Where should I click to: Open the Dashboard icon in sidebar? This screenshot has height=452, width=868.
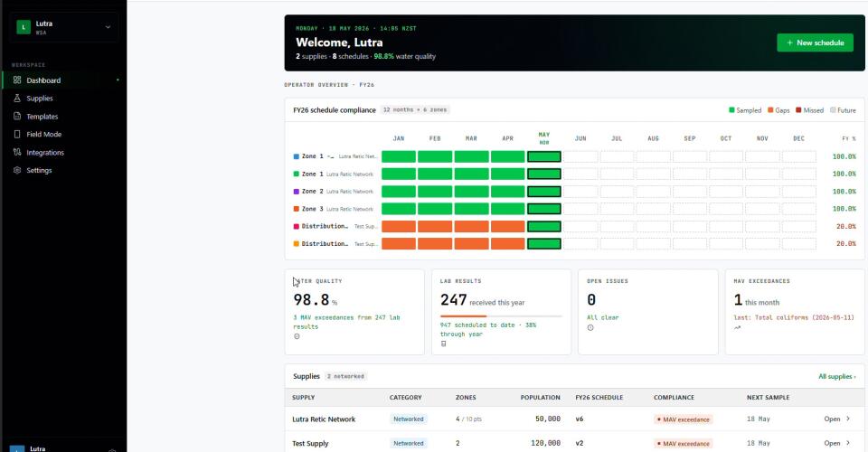17,80
